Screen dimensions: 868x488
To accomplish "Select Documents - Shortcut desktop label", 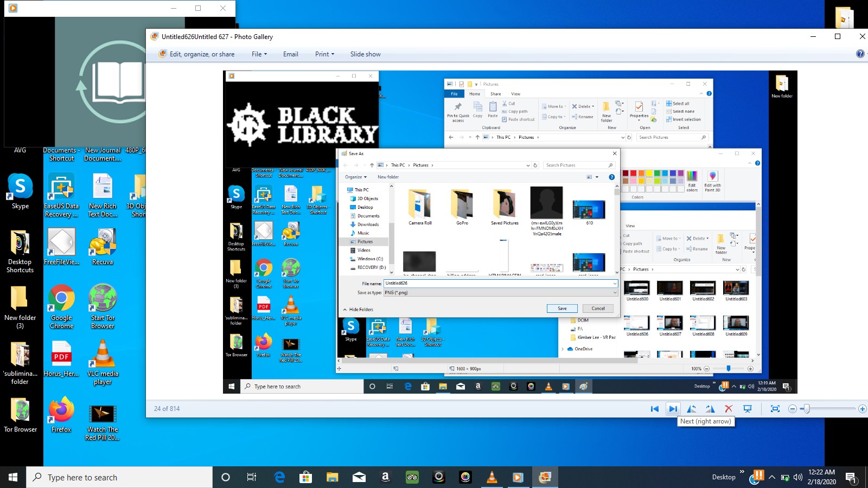I will tap(61, 155).
